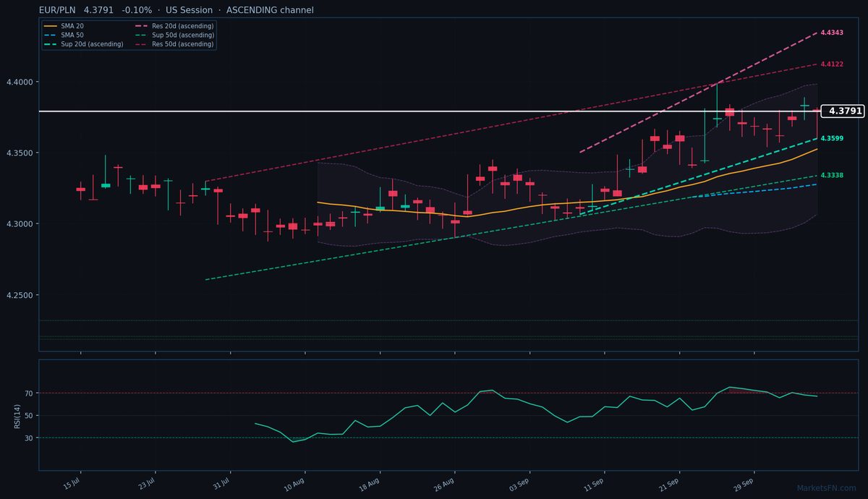
Task: Click Sup 50d (ascending) legend entry
Action: click(174, 35)
